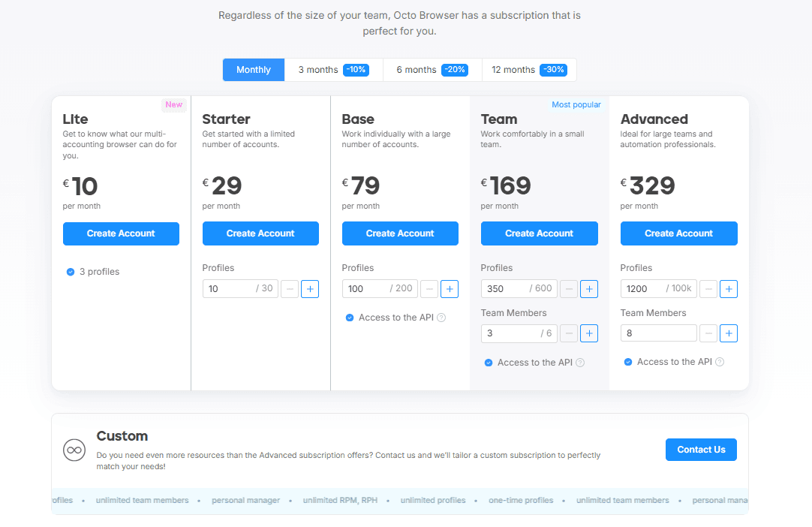Switch to 6 months billing

pos(432,69)
